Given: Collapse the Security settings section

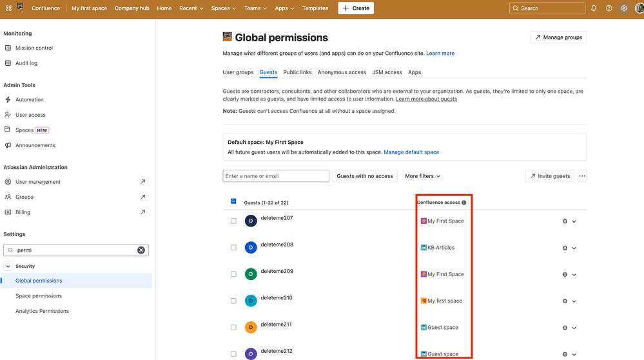Looking at the screenshot, I should [x=8, y=266].
